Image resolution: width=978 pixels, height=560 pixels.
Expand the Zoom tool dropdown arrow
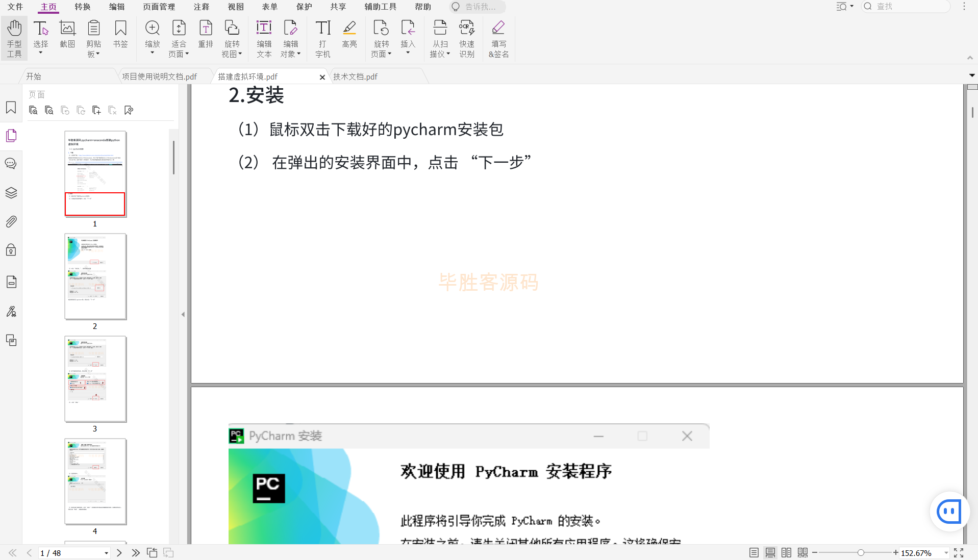coord(153,53)
